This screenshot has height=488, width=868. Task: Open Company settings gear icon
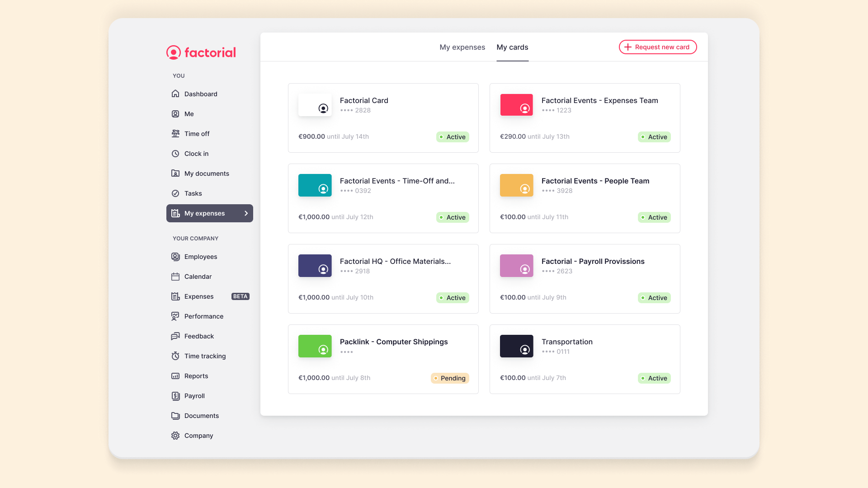pos(175,436)
